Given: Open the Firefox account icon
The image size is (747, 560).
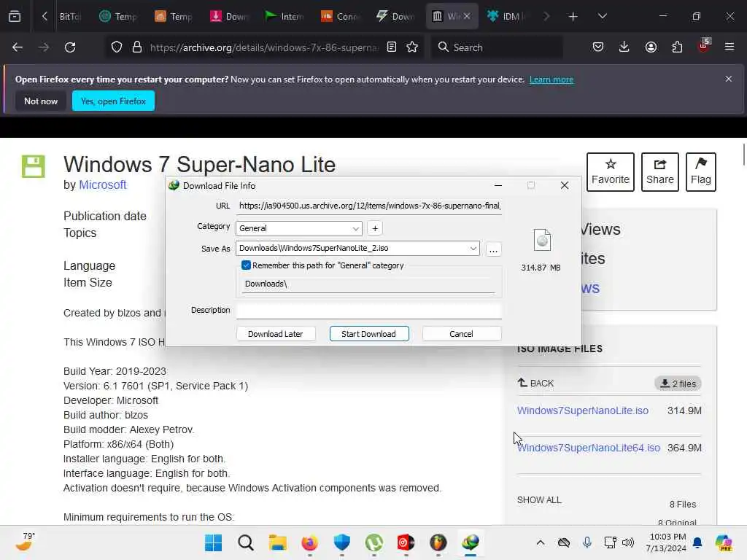Looking at the screenshot, I should click(651, 47).
